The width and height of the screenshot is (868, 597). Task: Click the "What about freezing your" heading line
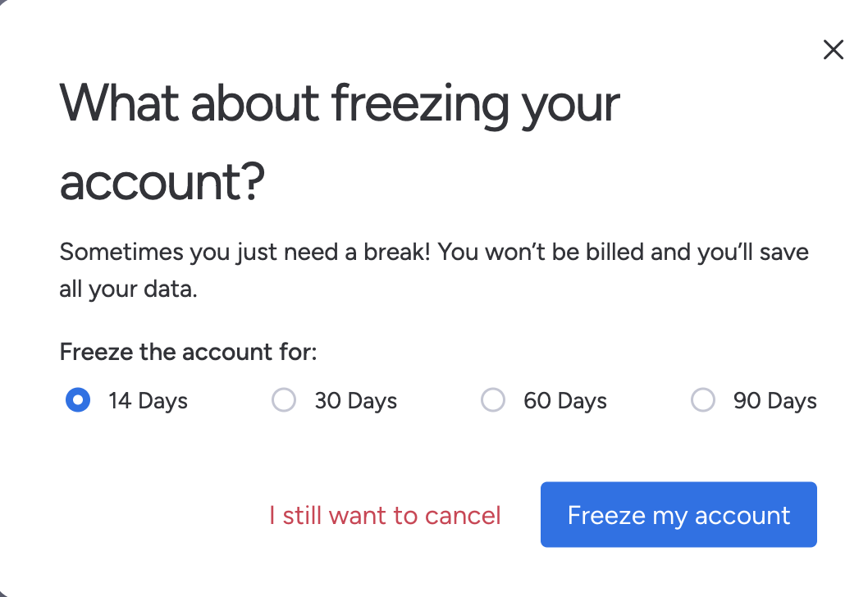coord(340,103)
